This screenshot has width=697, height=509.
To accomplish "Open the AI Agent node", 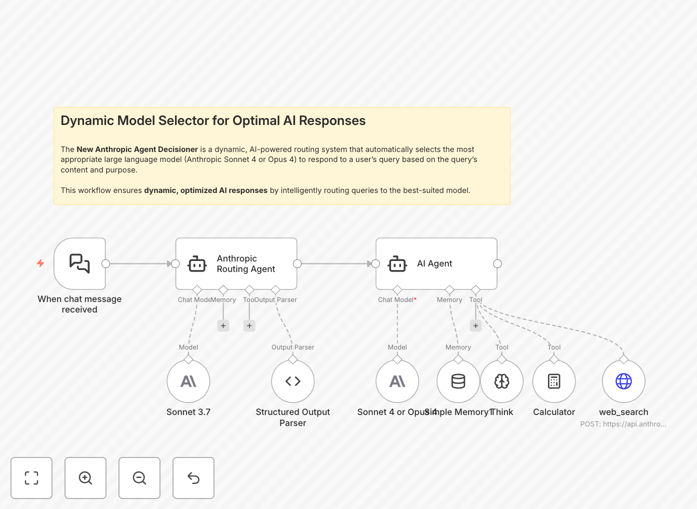I will point(437,264).
